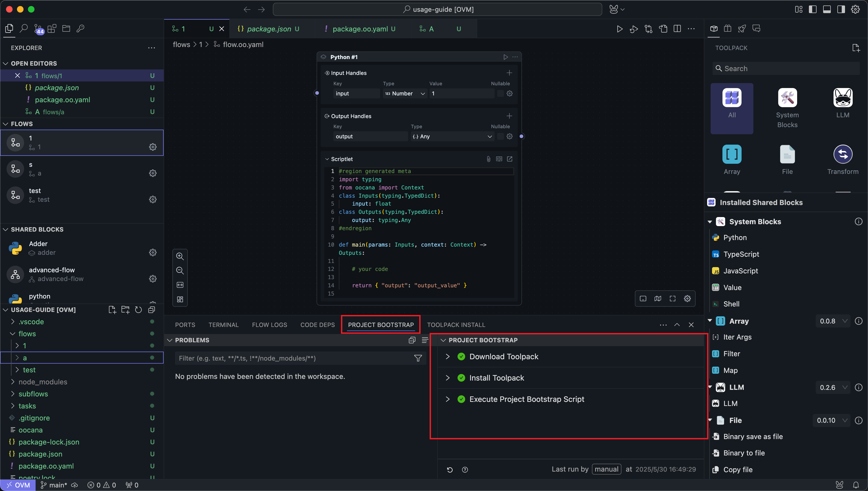Screen dimensions: 868x491
Task: Click the zoom in canvas icon
Action: 180,256
